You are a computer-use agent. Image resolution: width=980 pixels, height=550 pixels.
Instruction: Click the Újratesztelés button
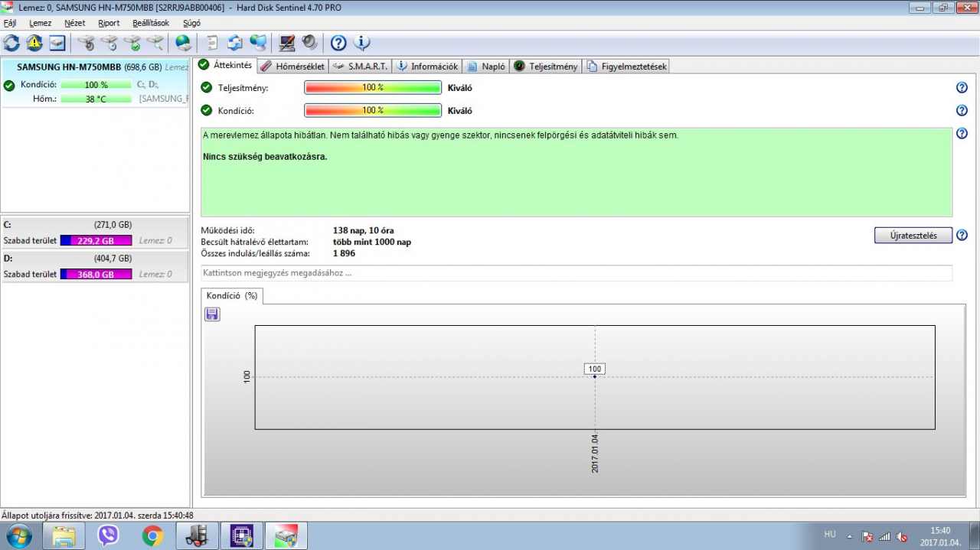point(913,235)
